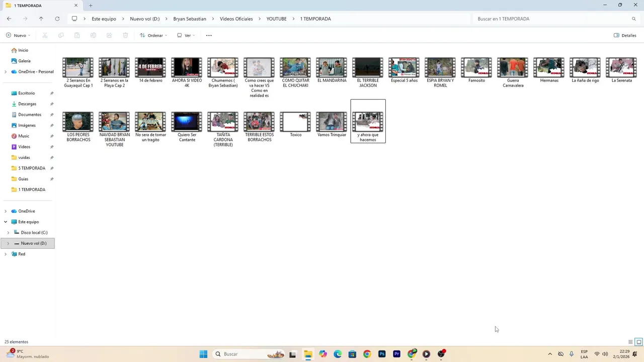Screen dimensions: 644x362
Task: Open the Ver view dropdown
Action: tap(186, 35)
